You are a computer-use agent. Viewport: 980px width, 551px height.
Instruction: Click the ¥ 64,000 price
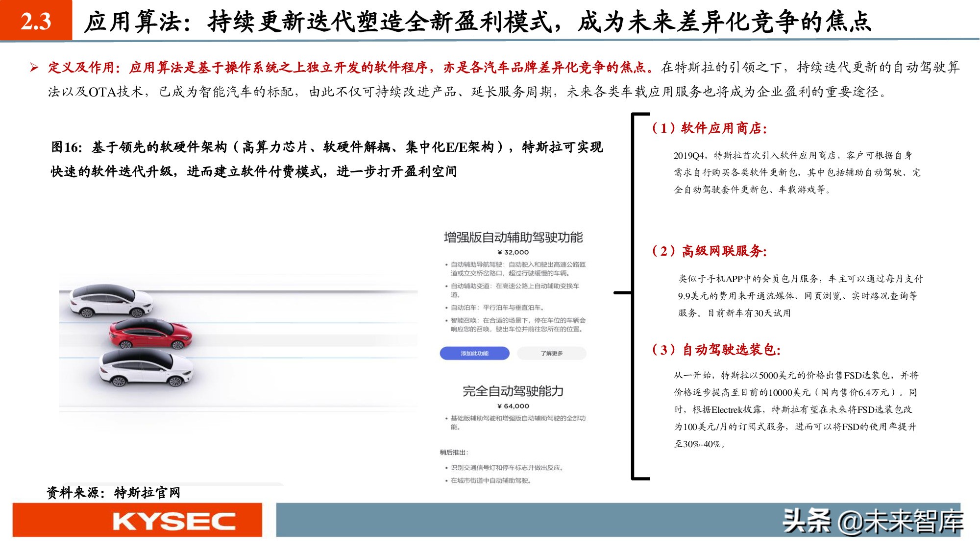(x=513, y=406)
